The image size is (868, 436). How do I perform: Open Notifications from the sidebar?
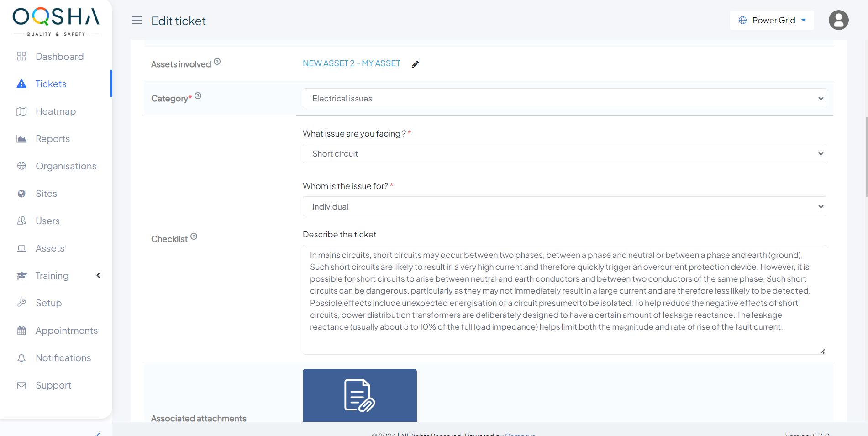[x=63, y=358]
